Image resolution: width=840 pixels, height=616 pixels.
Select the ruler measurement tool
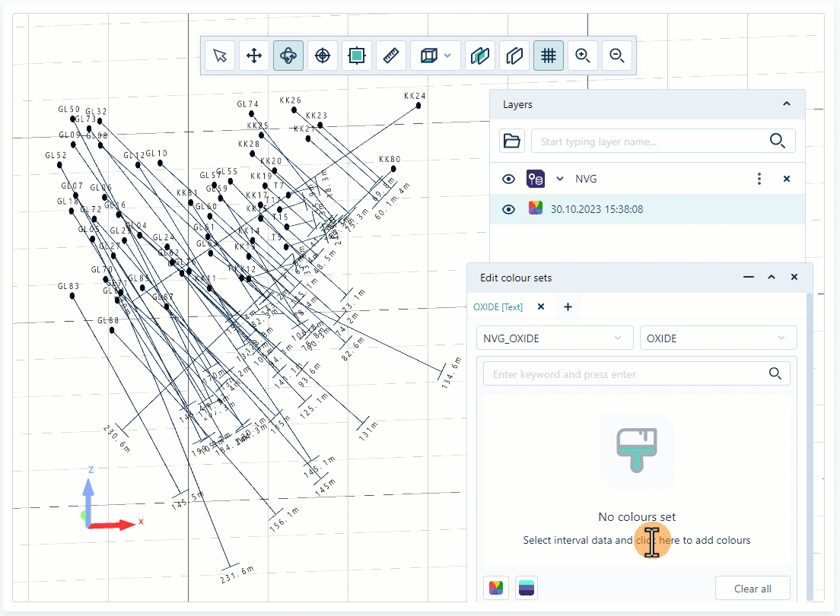(390, 55)
